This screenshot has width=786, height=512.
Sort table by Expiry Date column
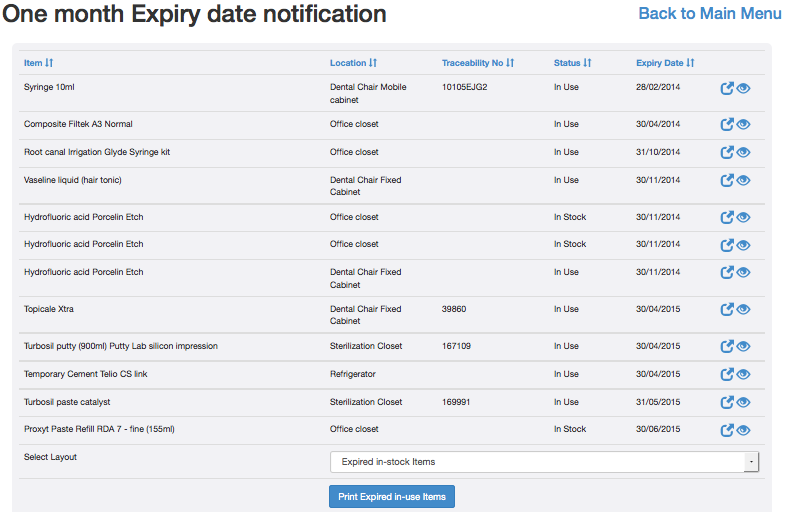pos(665,63)
